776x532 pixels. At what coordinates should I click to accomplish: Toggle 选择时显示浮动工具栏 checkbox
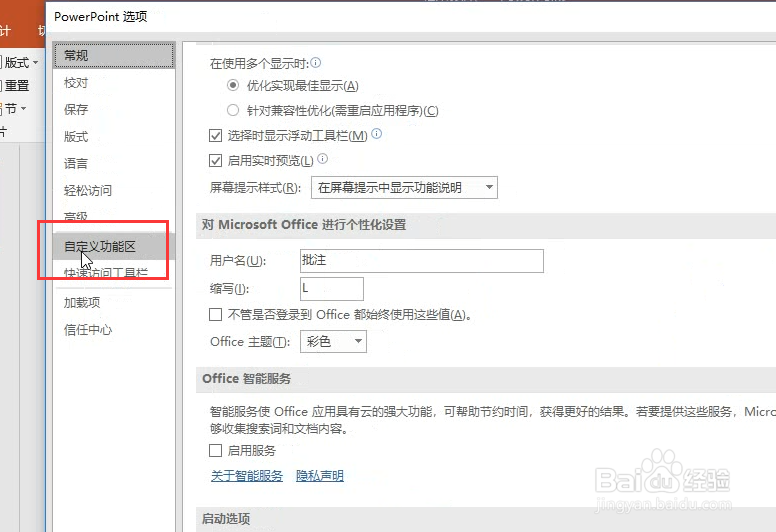pos(215,135)
